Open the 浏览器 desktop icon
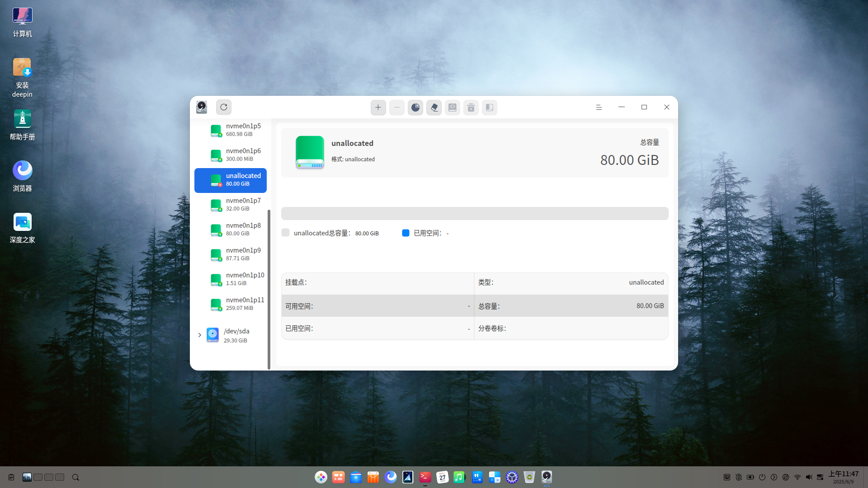 click(22, 177)
